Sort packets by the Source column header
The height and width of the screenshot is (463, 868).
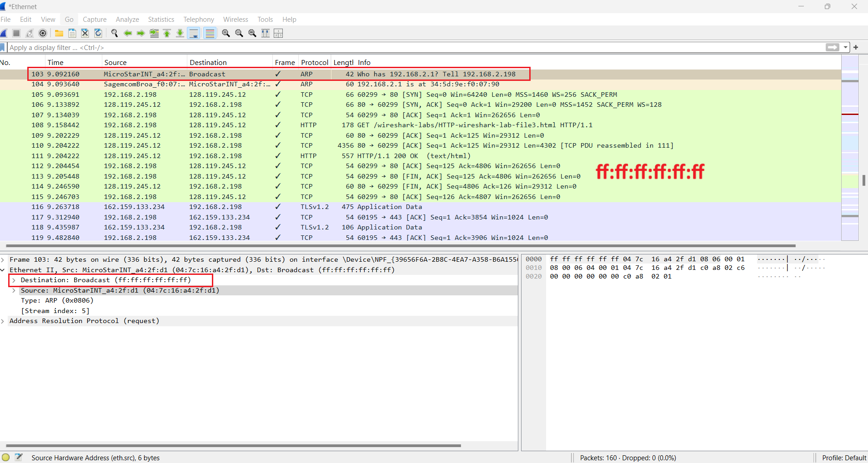[x=144, y=63]
